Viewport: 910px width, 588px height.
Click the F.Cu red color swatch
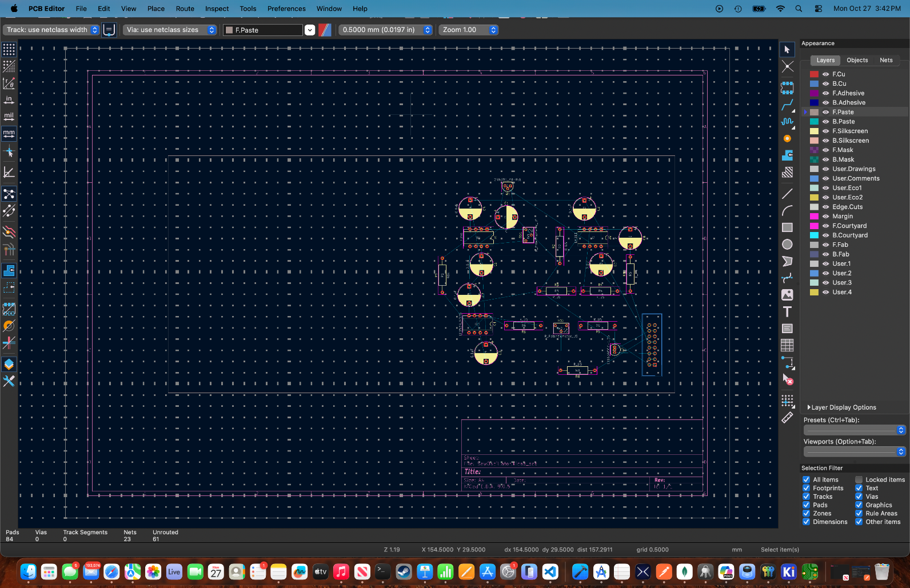[814, 74]
